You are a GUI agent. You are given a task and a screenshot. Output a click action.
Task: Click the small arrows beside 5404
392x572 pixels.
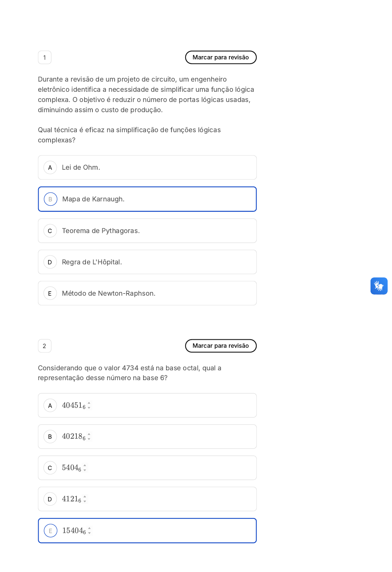85,468
